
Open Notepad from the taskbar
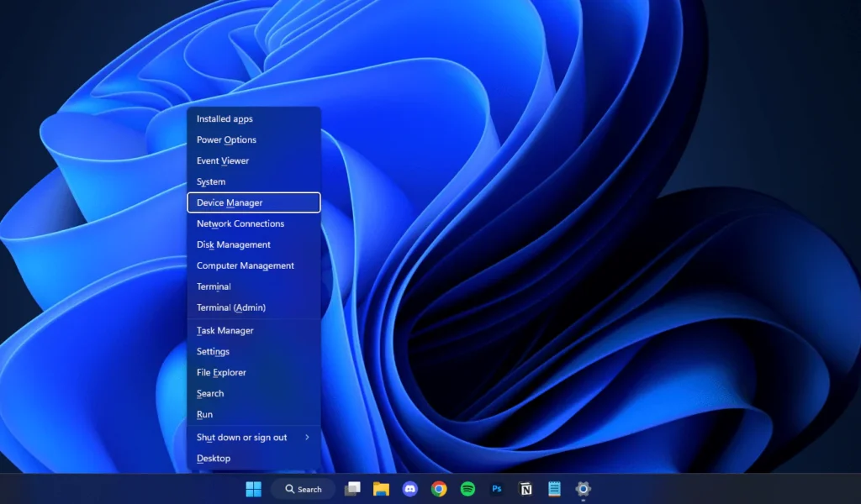click(554, 489)
